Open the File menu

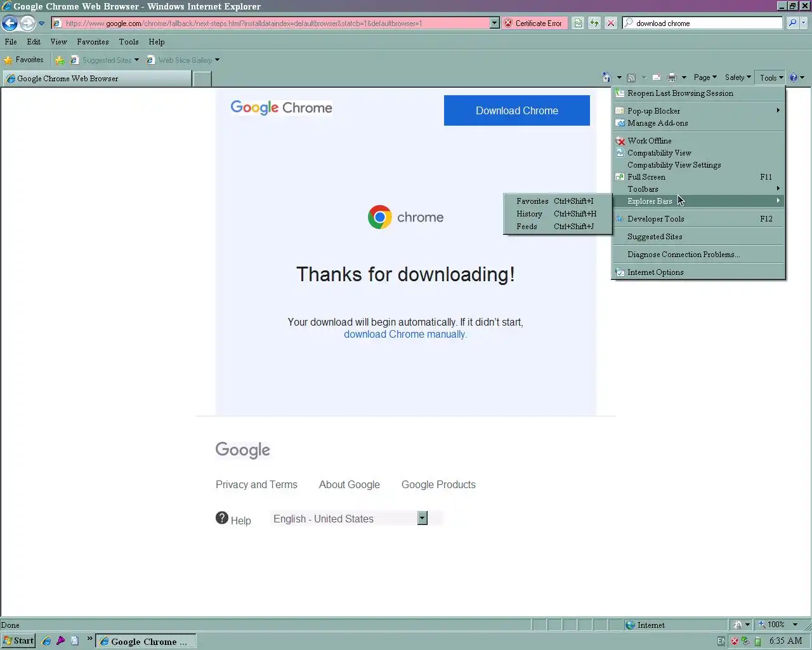coord(11,42)
